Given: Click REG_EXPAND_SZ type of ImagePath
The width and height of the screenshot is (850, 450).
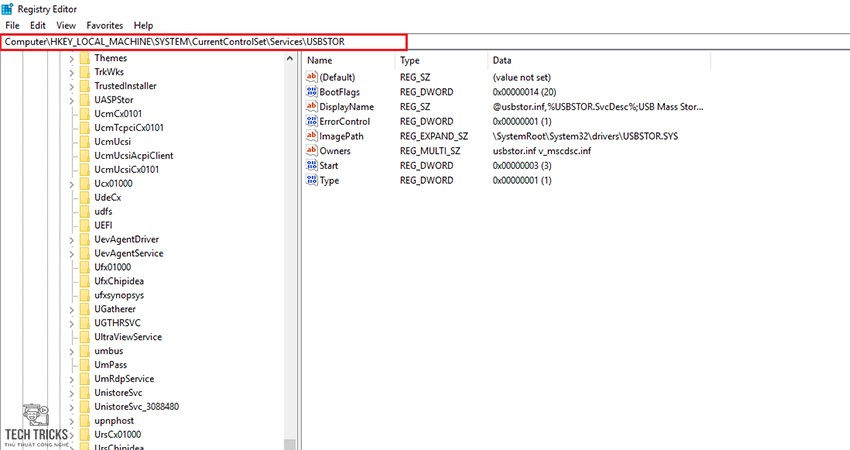Looking at the screenshot, I should [x=434, y=136].
